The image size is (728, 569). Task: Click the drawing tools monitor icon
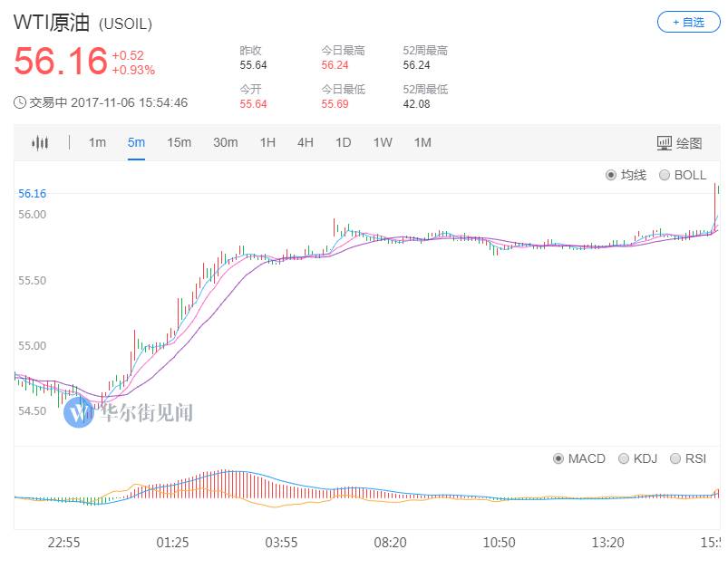[665, 143]
